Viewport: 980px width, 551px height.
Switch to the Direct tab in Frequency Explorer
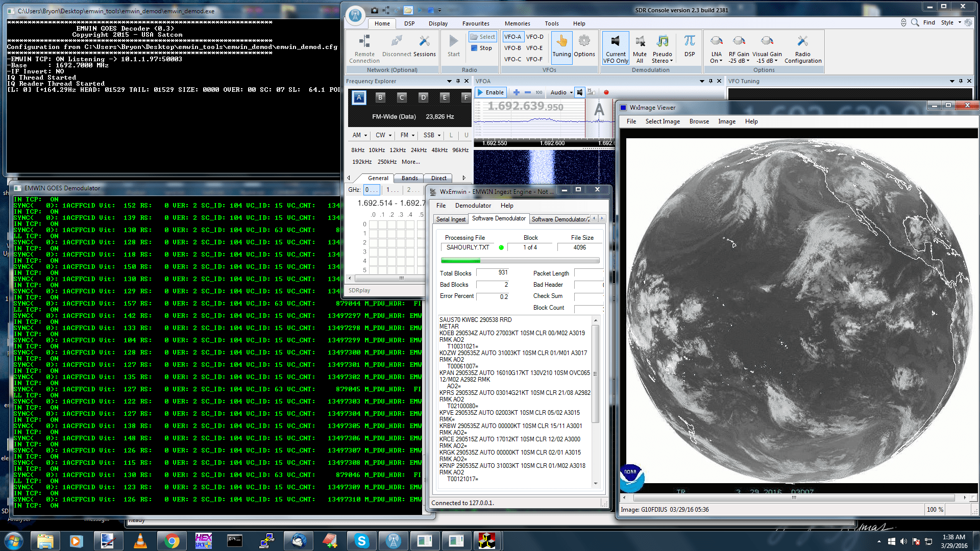pyautogui.click(x=438, y=178)
